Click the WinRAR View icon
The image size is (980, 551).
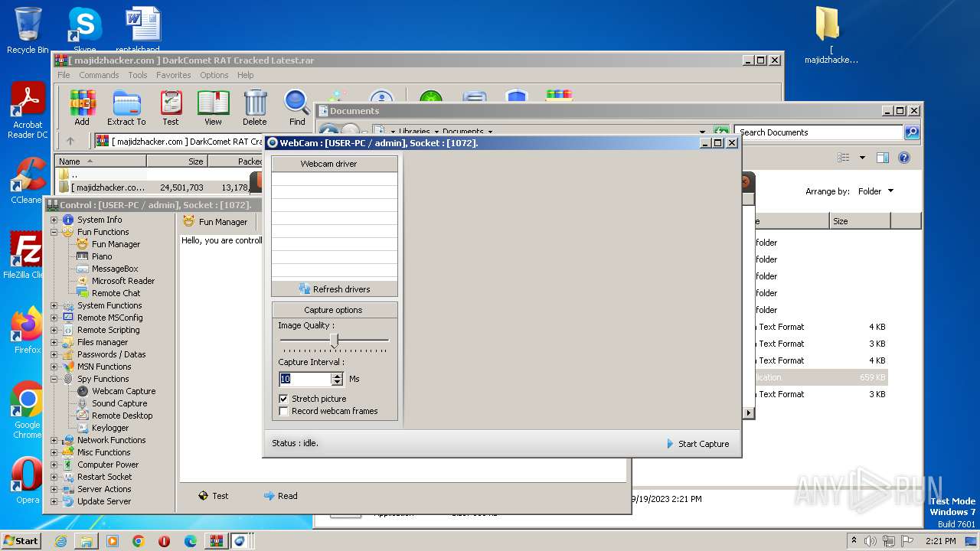coord(213,108)
